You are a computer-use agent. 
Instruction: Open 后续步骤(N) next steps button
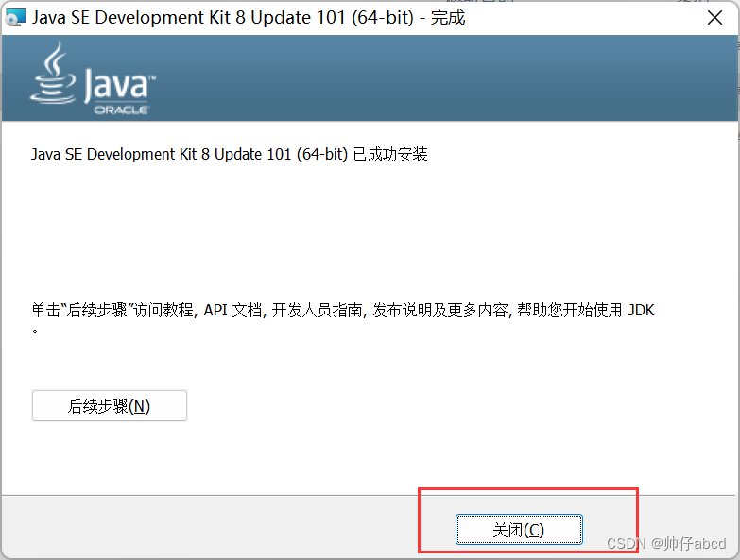click(110, 405)
